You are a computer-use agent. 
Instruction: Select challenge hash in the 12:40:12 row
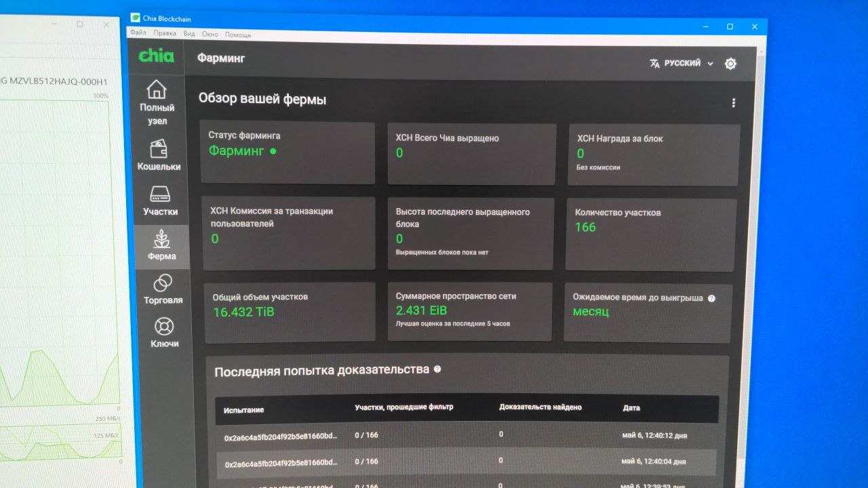(x=281, y=438)
